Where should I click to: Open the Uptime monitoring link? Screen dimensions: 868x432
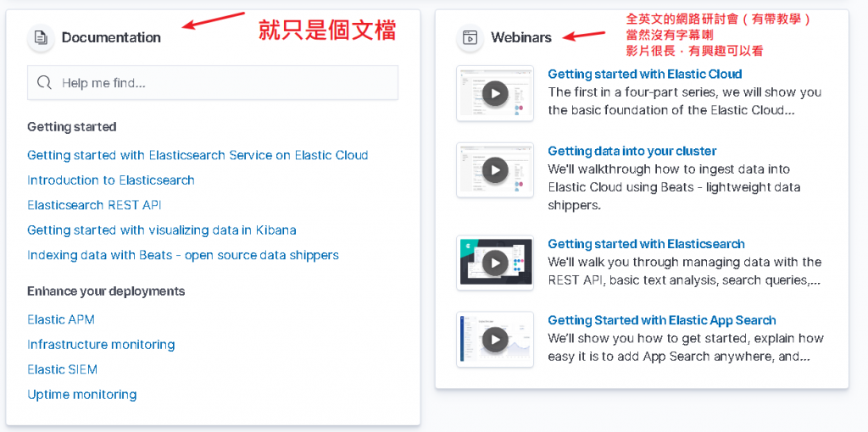(x=82, y=395)
